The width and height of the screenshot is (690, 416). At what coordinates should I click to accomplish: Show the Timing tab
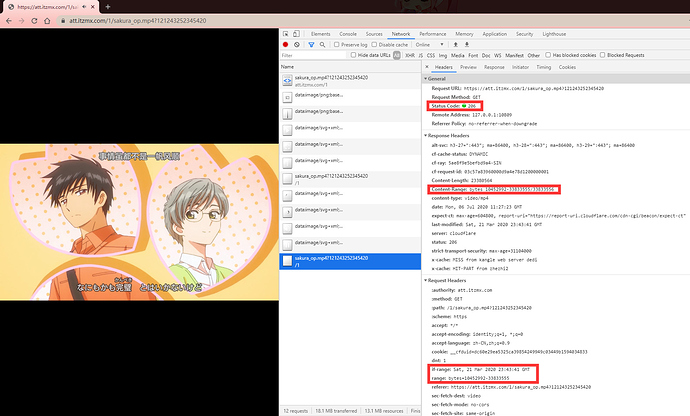pos(543,67)
